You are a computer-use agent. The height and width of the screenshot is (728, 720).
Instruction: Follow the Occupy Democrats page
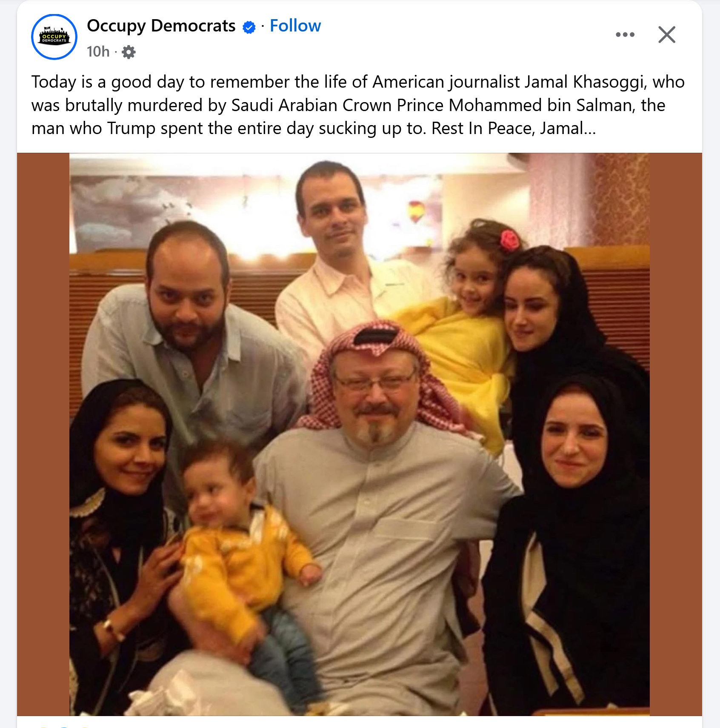pyautogui.click(x=295, y=26)
